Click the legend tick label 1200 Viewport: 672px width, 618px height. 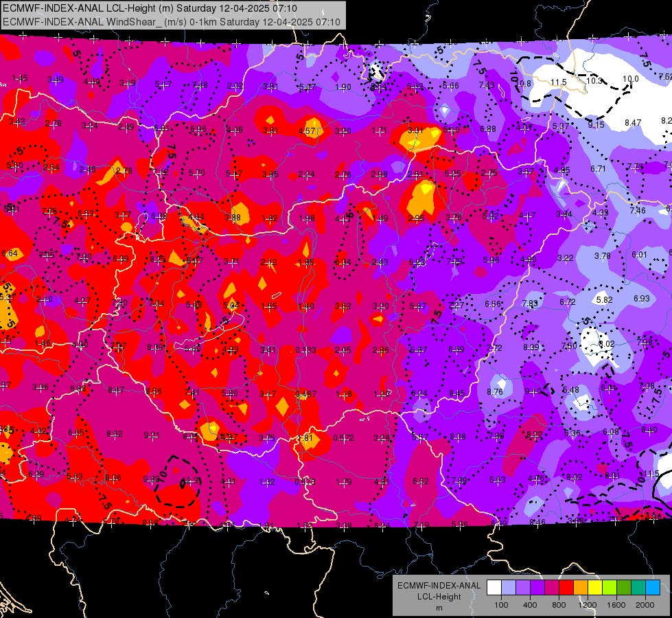pos(588,605)
